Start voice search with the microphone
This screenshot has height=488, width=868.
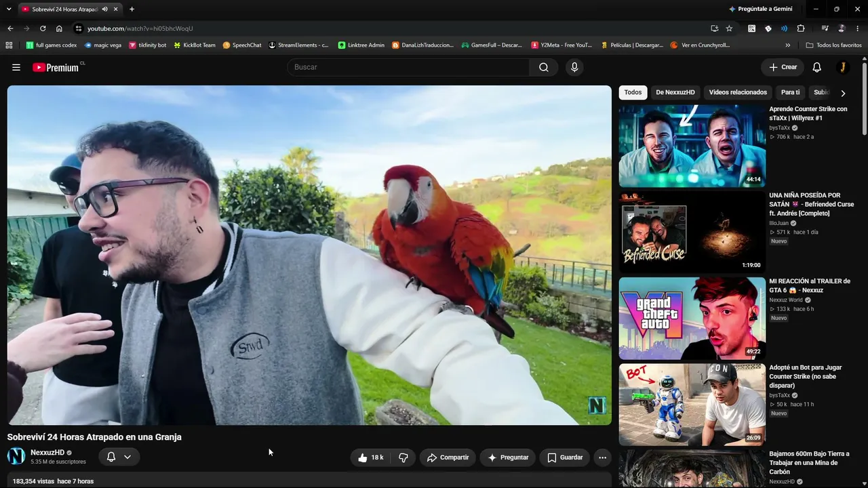574,67
